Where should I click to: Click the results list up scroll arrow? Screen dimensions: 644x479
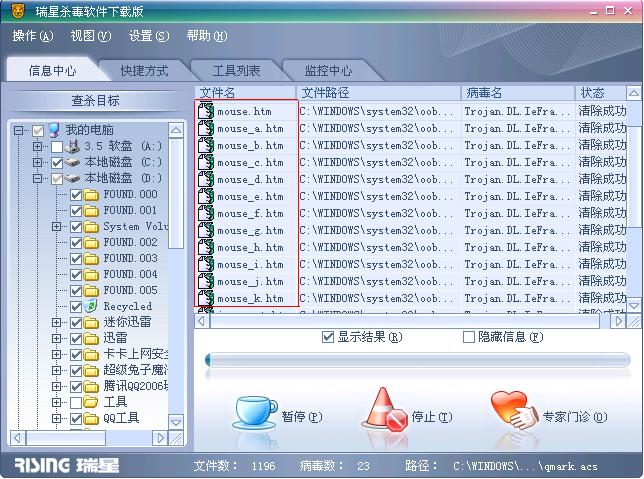634,93
